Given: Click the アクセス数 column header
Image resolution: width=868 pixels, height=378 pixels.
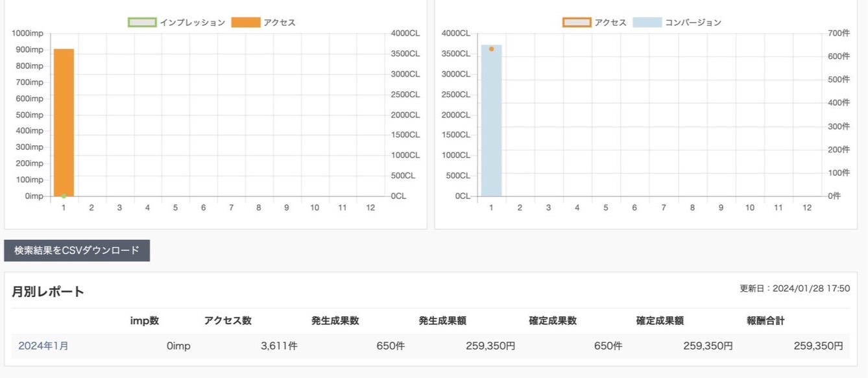Looking at the screenshot, I should [228, 321].
